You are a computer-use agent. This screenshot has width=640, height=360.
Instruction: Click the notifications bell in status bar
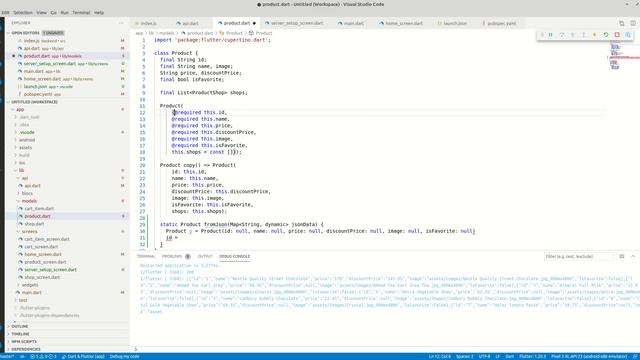pos(636,356)
